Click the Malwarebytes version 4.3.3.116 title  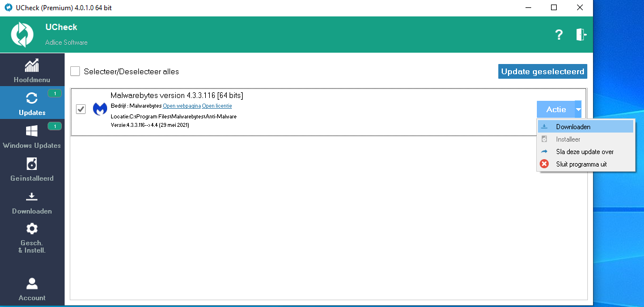point(177,96)
